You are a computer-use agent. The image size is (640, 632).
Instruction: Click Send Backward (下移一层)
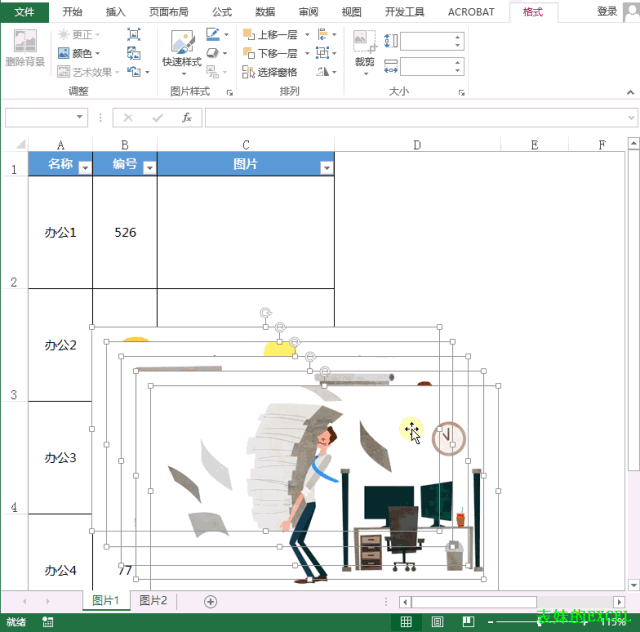pos(270,53)
